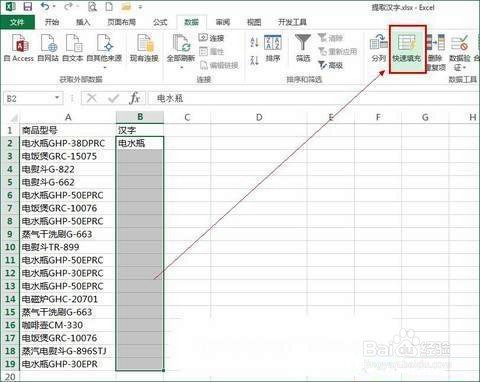480x382 pixels.
Task: Click cell B2 containing 电水瓶
Action: (140, 143)
